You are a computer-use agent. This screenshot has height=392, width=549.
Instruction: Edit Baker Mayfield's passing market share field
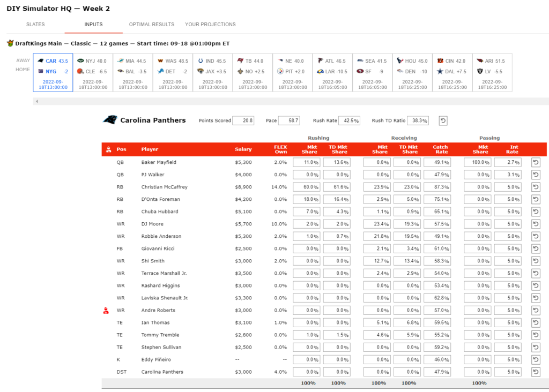(x=477, y=162)
